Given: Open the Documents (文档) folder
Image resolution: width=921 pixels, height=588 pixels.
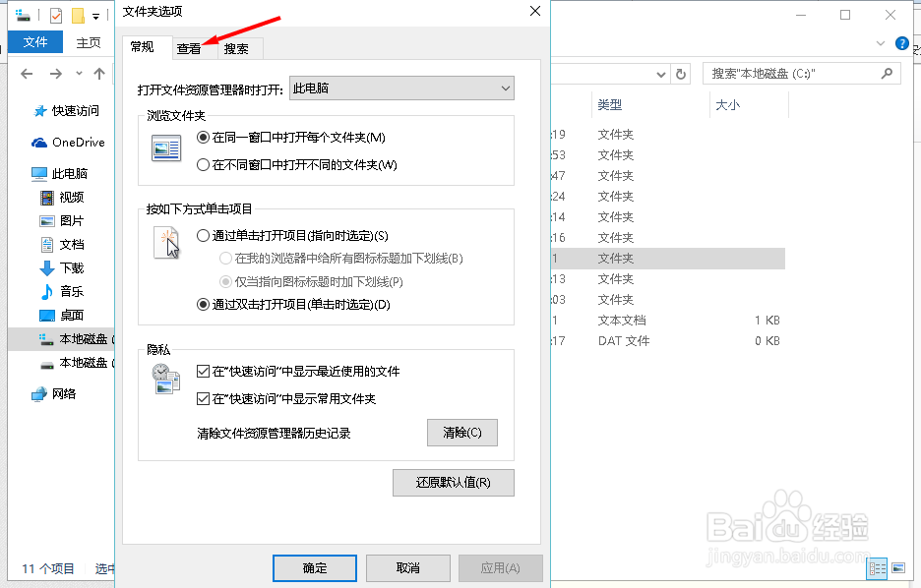Looking at the screenshot, I should (62, 245).
